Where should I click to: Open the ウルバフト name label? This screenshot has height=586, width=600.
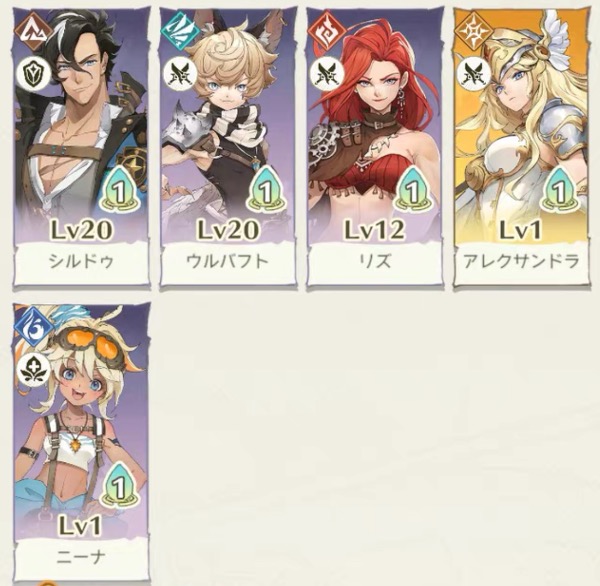coord(228,261)
